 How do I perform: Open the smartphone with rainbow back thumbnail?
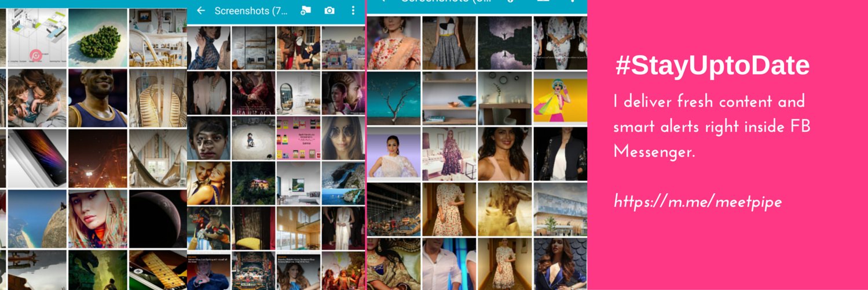[x=36, y=158]
